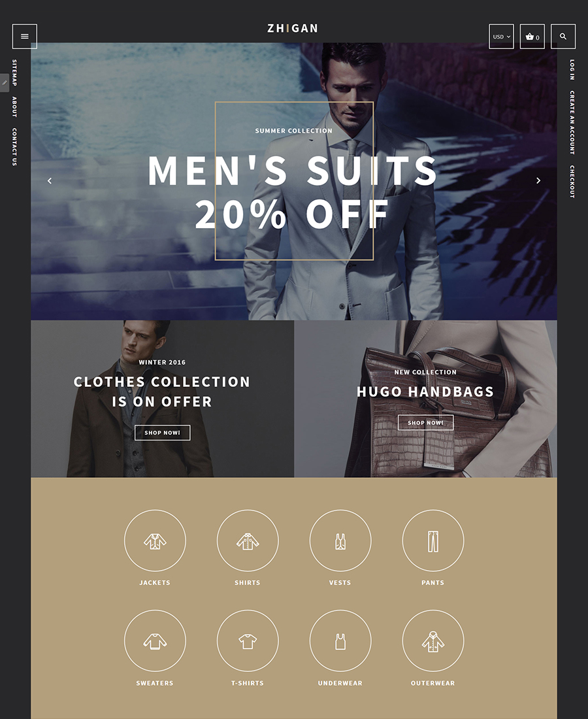Go to previous slide arrow
The image size is (588, 719).
[50, 181]
